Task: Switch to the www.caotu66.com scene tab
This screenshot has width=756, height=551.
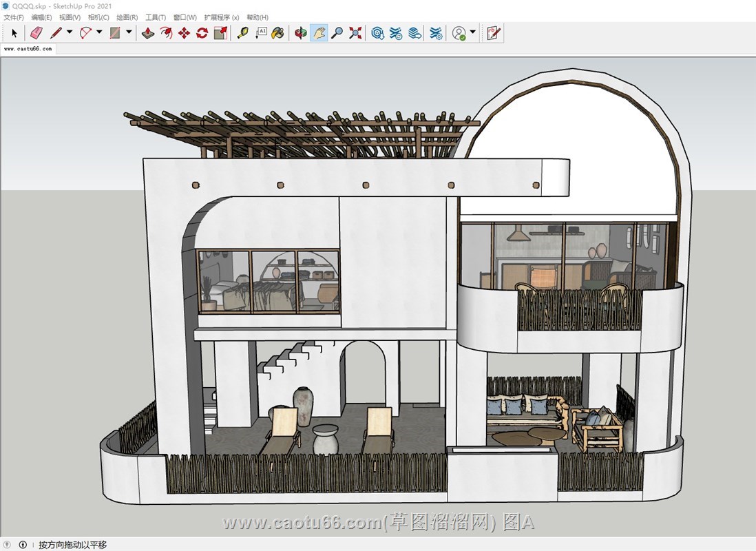Action: point(28,49)
